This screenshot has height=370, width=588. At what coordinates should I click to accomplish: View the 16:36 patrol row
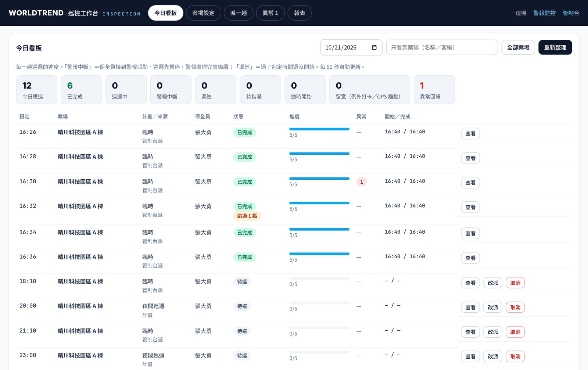coord(470,258)
